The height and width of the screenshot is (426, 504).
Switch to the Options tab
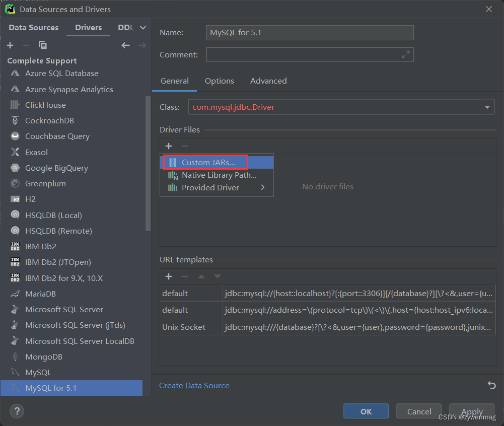pos(220,81)
